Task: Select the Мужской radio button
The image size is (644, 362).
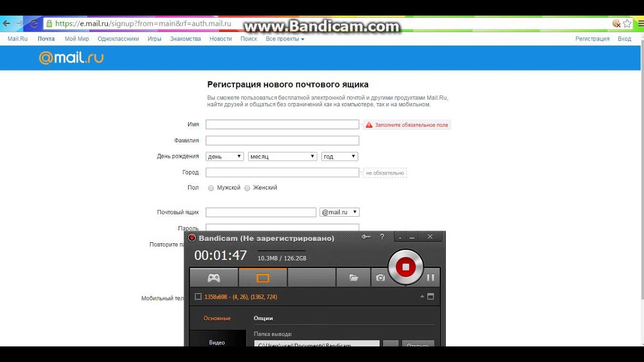Action: (x=211, y=188)
